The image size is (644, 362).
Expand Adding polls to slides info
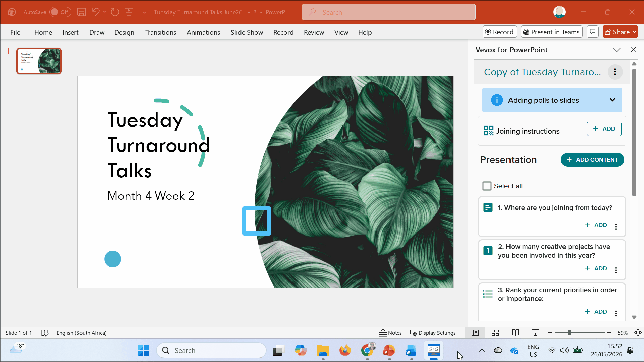coord(612,100)
